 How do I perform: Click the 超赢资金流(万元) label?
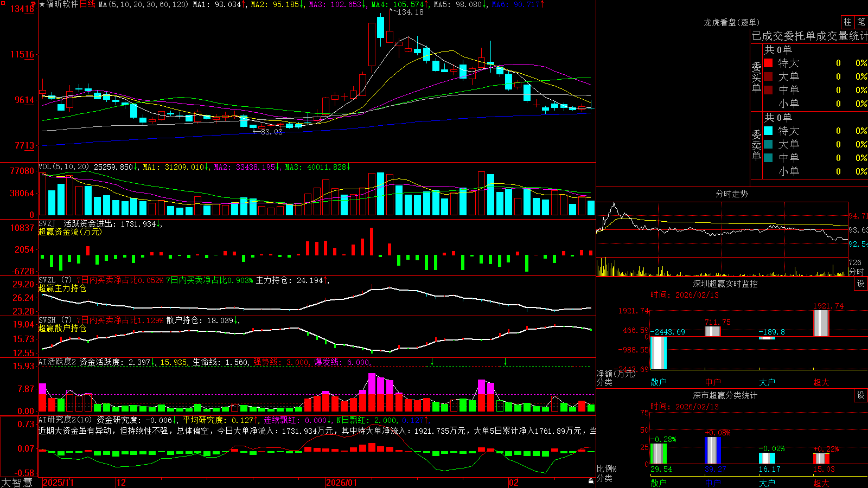pyautogui.click(x=70, y=232)
